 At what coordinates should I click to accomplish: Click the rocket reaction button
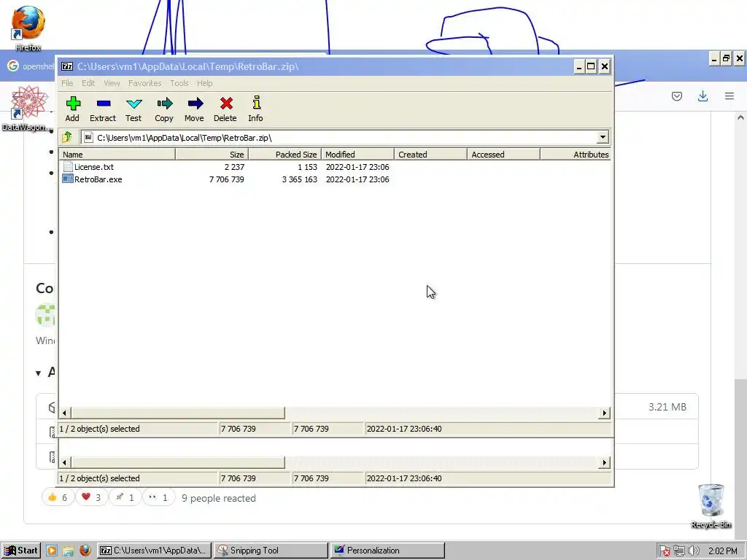click(x=125, y=497)
